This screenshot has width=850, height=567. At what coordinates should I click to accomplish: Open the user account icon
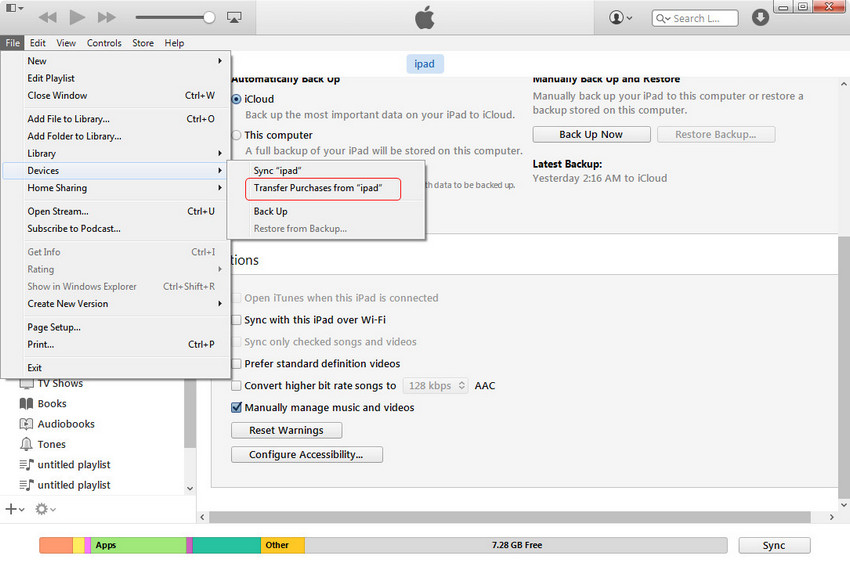pyautogui.click(x=620, y=18)
